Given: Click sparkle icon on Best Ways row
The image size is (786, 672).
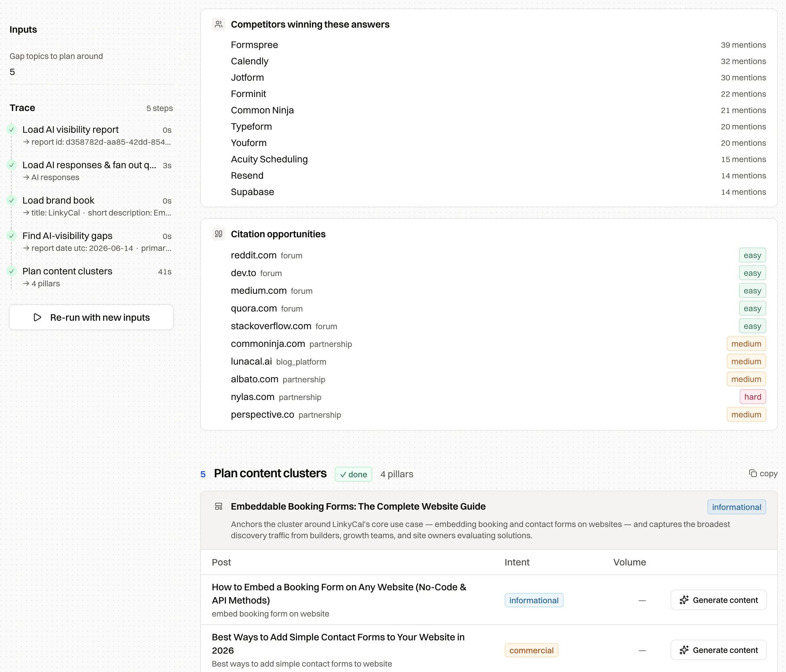Looking at the screenshot, I should [684, 650].
